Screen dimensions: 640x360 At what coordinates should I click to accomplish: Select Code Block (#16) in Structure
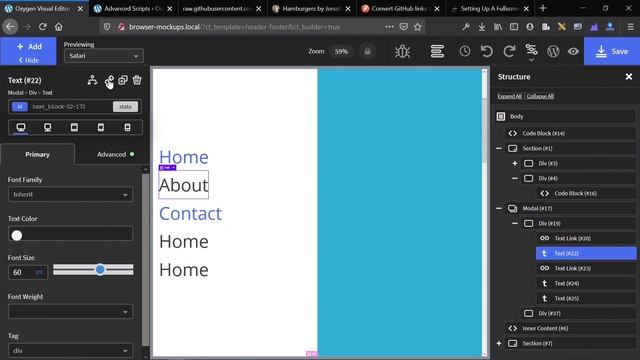tap(586, 193)
